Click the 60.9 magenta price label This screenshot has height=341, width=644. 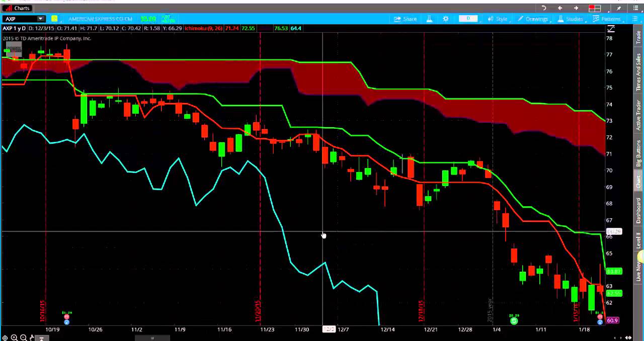tap(613, 320)
